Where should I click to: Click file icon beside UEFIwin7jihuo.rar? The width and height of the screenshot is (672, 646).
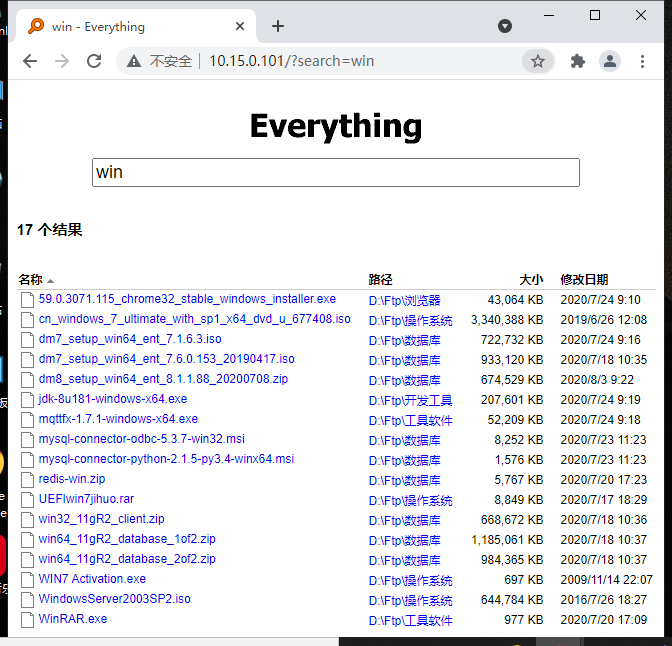(27, 500)
